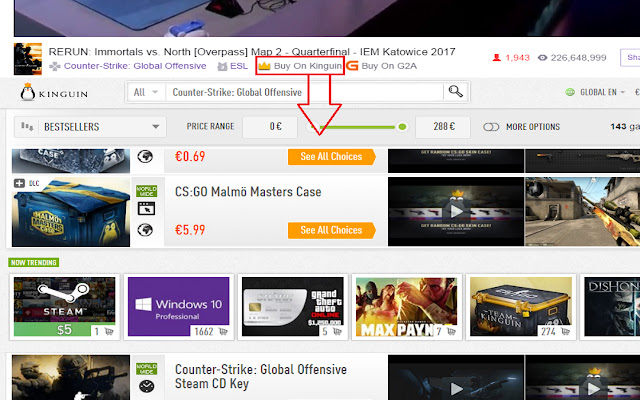Screen dimensions: 640x400
Task: Click the globe icon in the €0.69 row
Action: pyautogui.click(x=145, y=156)
